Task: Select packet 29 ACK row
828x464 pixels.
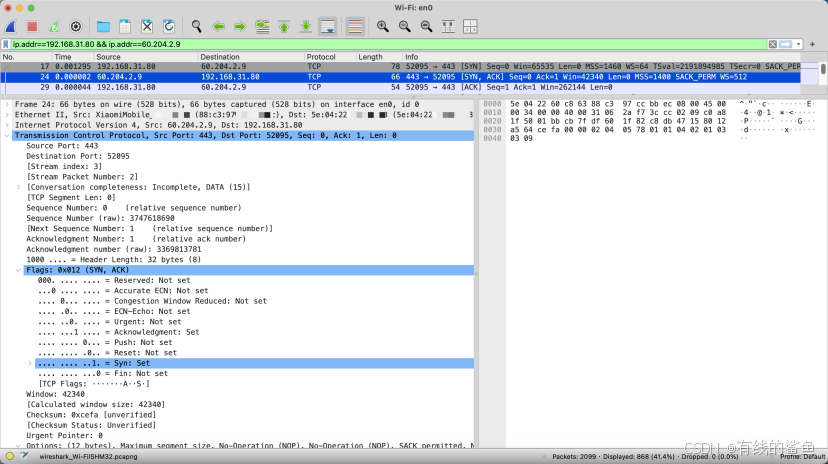Action: [x=401, y=87]
